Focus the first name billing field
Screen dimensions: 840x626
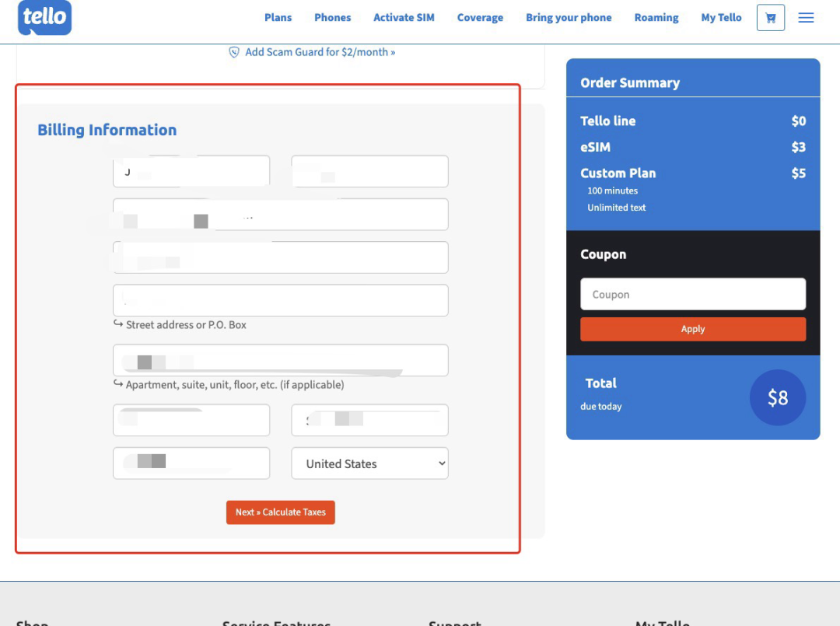(x=191, y=171)
